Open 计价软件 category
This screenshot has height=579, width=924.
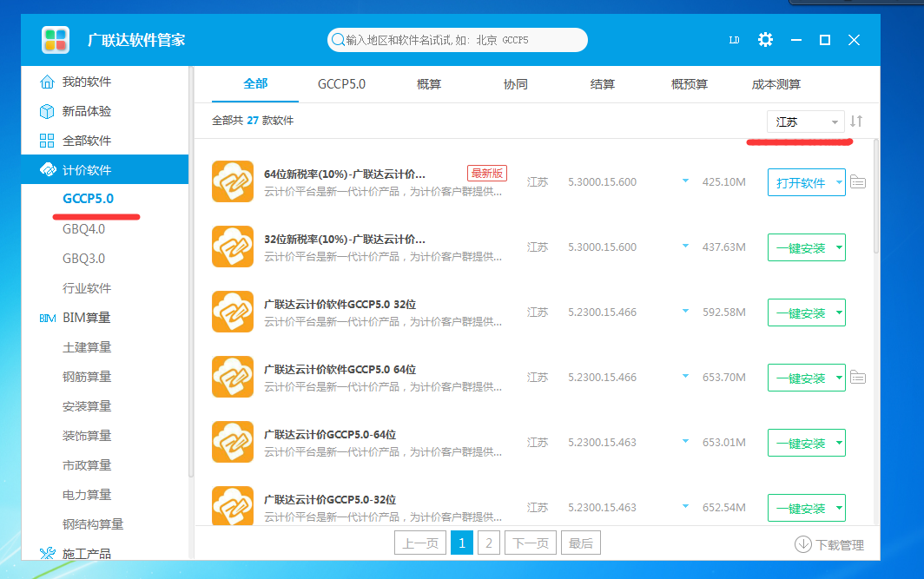coord(105,169)
